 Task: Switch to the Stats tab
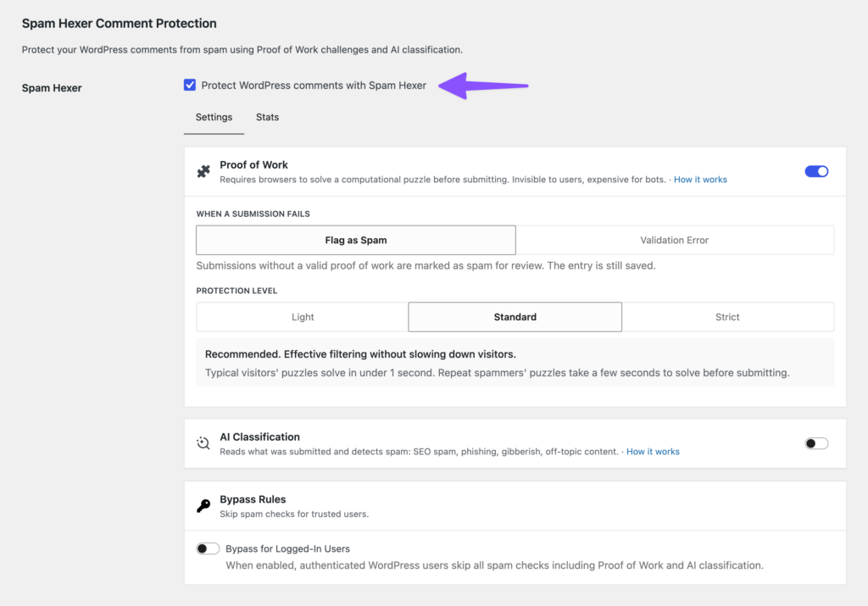point(267,117)
